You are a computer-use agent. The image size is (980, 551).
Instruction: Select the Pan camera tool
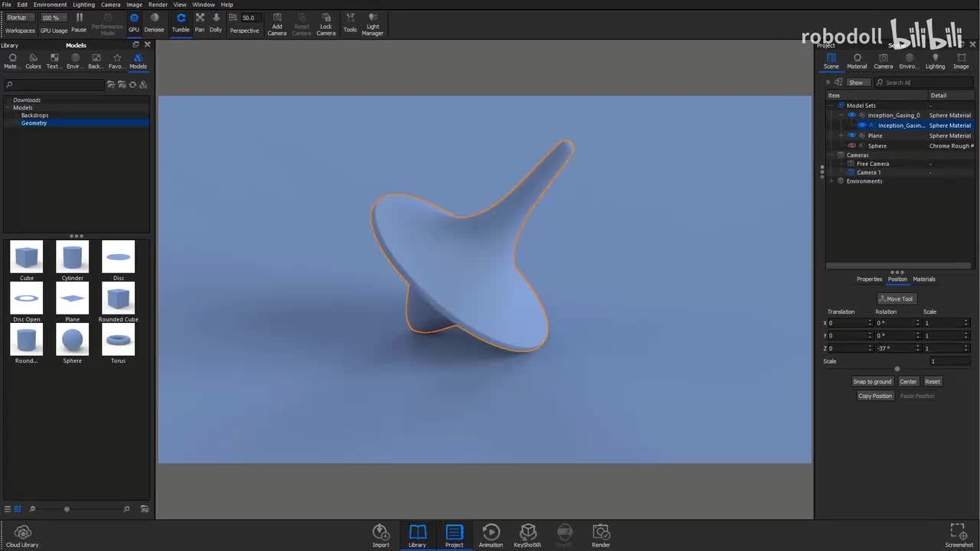[200, 22]
